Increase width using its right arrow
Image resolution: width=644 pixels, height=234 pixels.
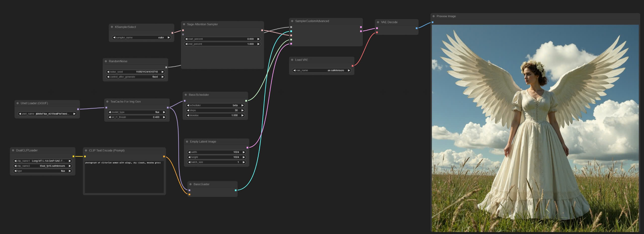(244, 152)
